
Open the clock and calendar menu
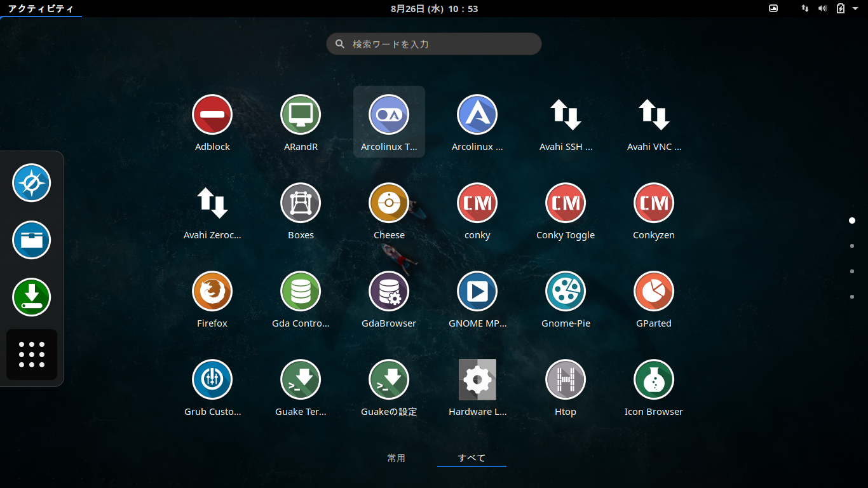tap(434, 8)
